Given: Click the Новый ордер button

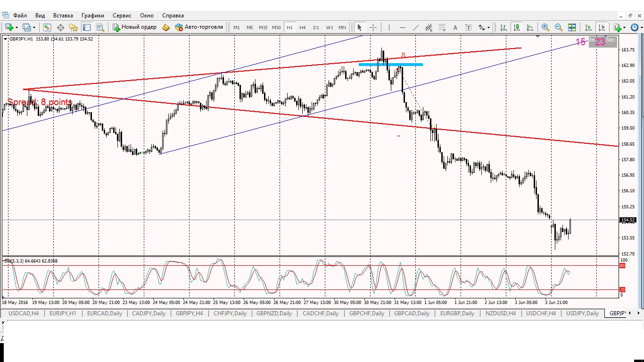Looking at the screenshot, I should point(134,27).
